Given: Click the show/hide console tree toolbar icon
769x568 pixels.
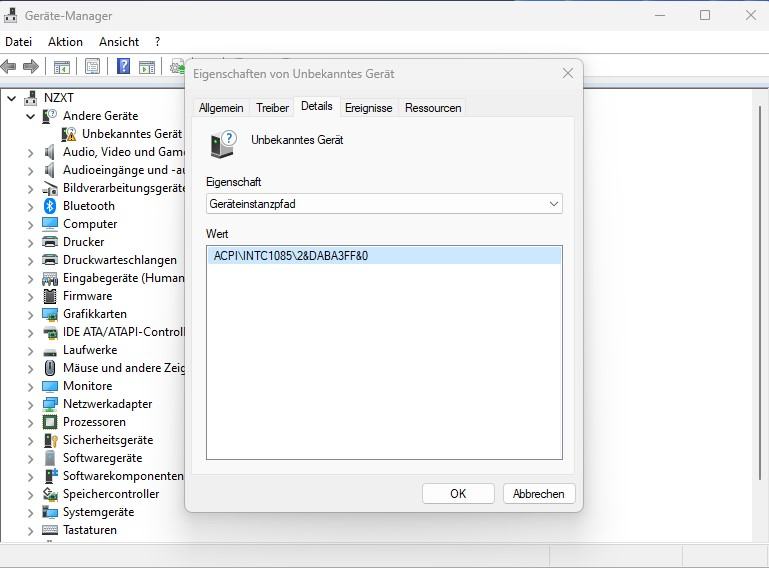Looking at the screenshot, I should (62, 66).
